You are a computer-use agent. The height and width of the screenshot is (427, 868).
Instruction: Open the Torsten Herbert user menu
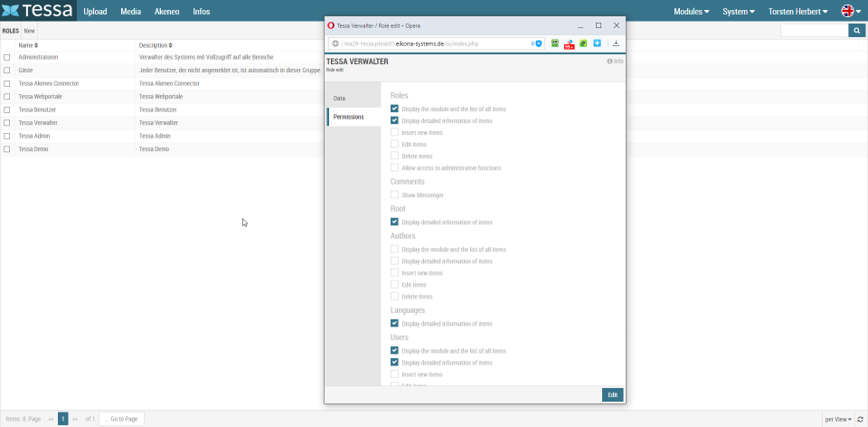point(798,11)
